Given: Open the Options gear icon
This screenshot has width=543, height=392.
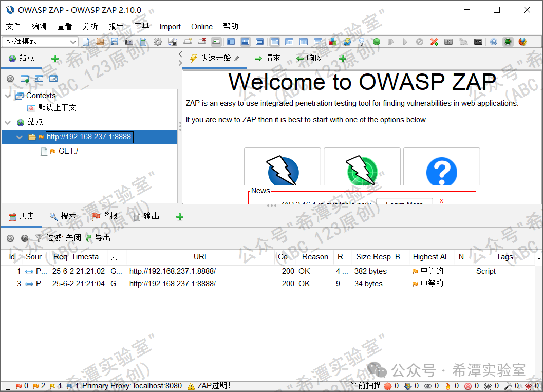Looking at the screenshot, I should click(158, 42).
